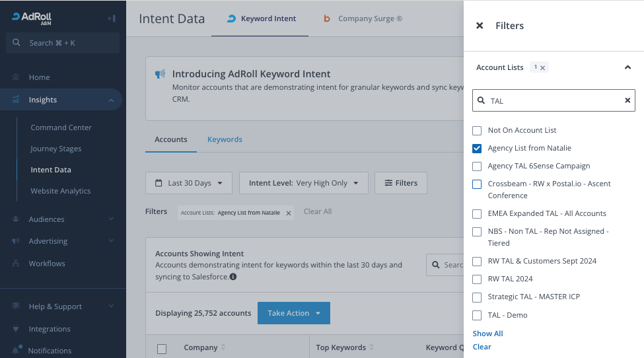The height and width of the screenshot is (358, 644).
Task: Clear the TAL search text
Action: click(x=627, y=100)
